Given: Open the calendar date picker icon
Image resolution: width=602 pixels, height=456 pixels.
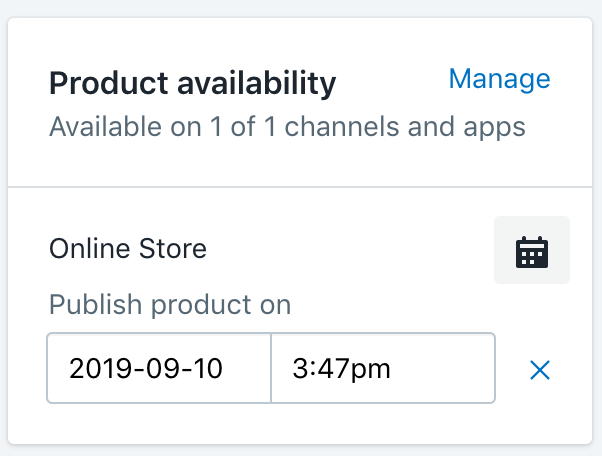Looking at the screenshot, I should 532,250.
